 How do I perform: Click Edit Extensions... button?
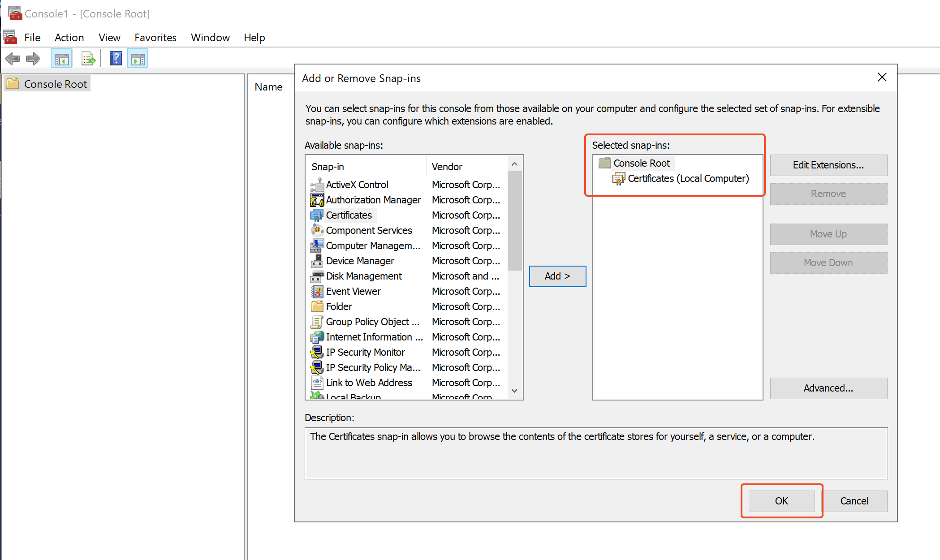(828, 165)
